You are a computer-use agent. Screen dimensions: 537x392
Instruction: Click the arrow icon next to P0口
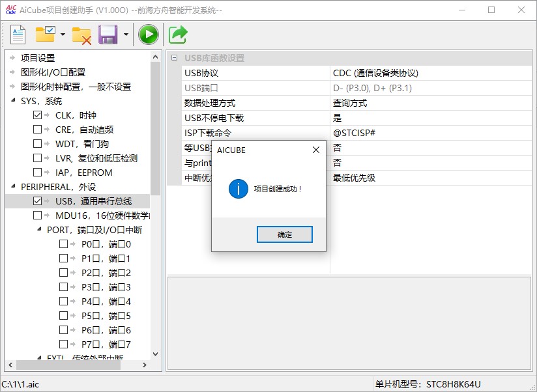73,244
